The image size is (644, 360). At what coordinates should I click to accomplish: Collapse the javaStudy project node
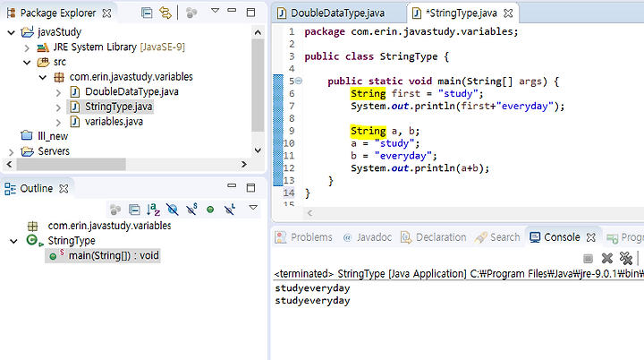[12, 32]
